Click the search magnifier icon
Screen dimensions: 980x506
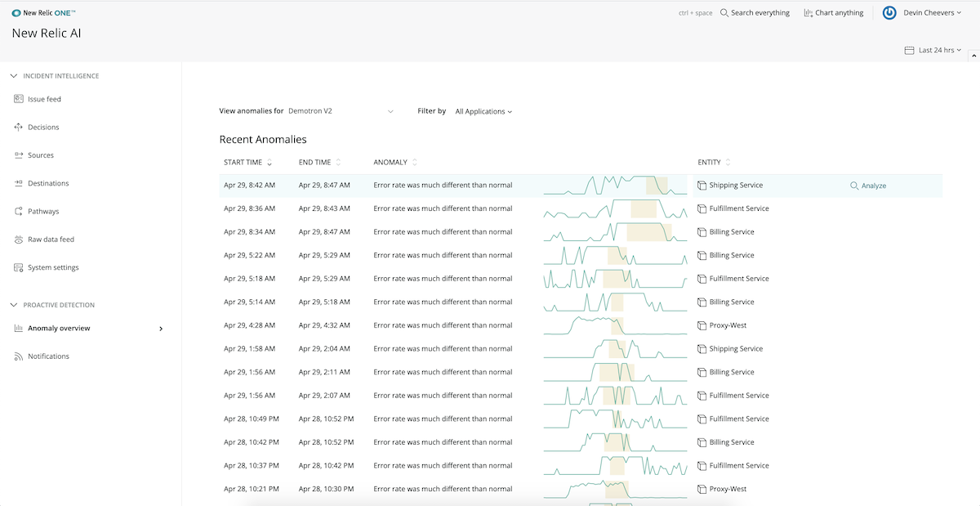click(x=724, y=13)
